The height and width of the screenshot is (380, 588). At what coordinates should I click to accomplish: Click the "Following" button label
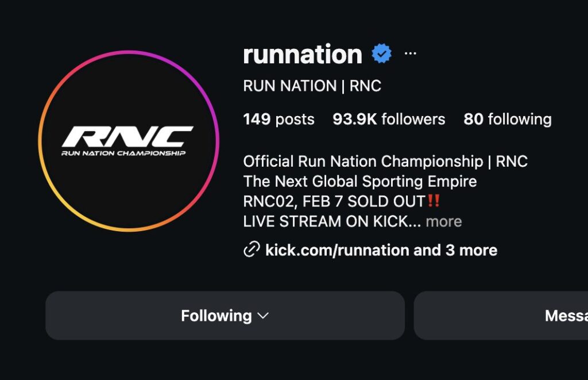[x=216, y=316]
